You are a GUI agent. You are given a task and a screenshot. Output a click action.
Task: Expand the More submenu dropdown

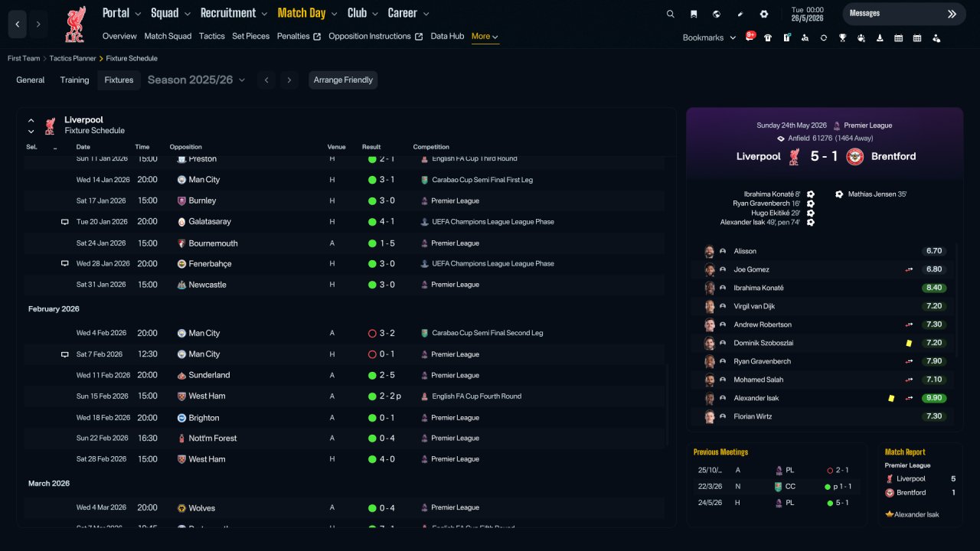tap(485, 36)
